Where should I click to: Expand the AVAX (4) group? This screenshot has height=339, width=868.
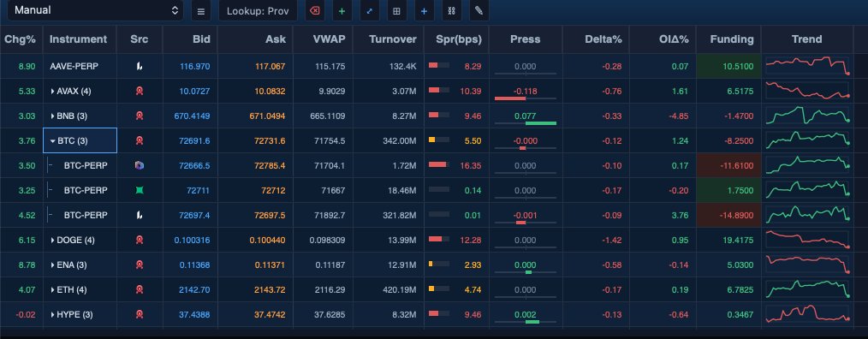tap(52, 92)
